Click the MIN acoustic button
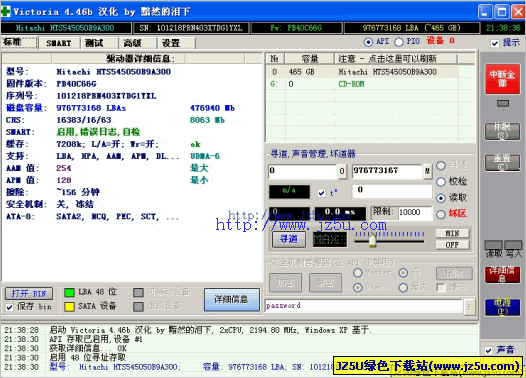The width and height of the screenshot is (526, 378). pos(453,233)
